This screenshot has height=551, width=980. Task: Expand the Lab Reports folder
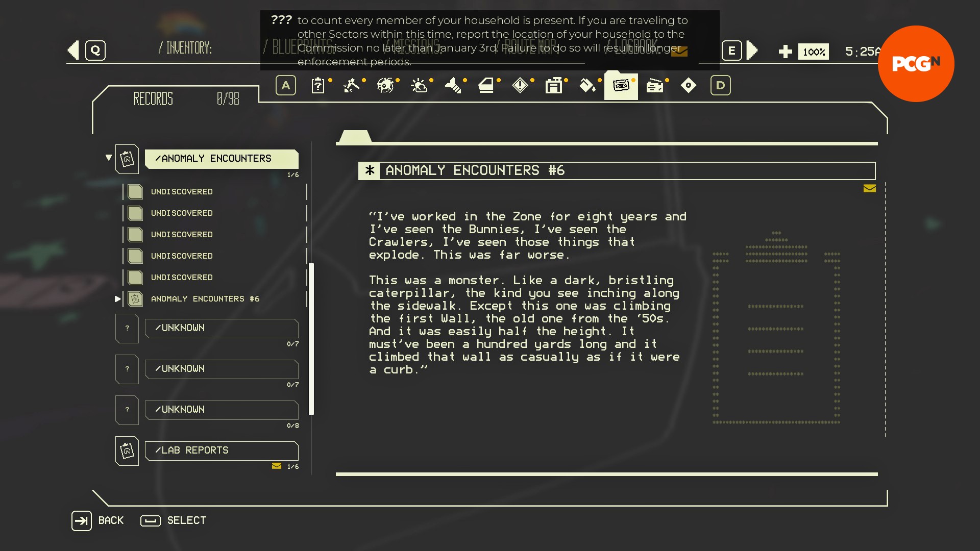[221, 450]
